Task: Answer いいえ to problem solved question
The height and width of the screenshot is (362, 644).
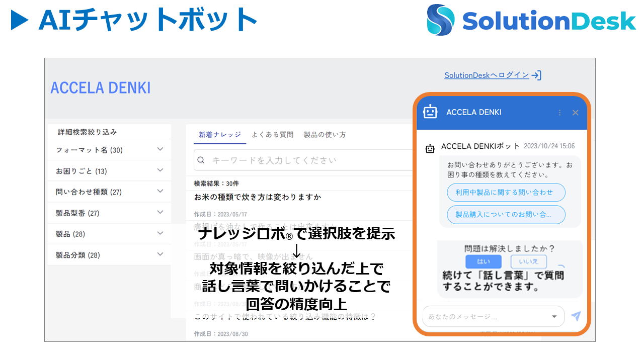Action: pos(529,261)
